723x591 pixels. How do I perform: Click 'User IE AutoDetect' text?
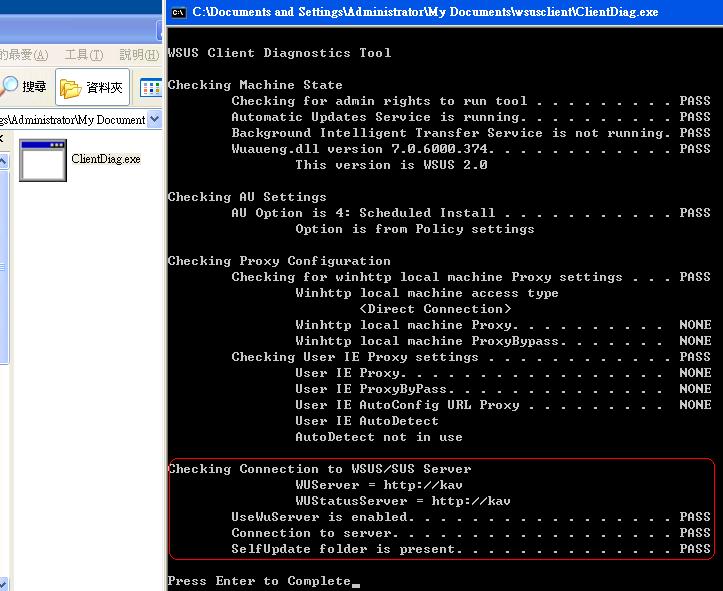tap(367, 421)
